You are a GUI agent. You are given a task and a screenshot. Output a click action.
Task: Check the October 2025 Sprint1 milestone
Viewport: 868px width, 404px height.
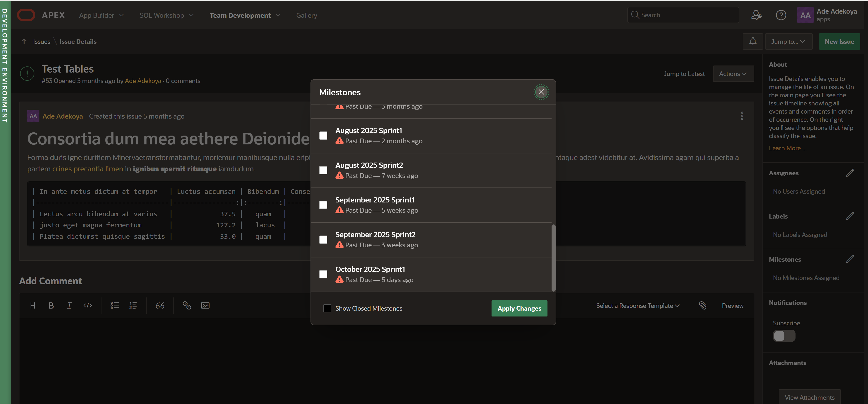click(323, 274)
